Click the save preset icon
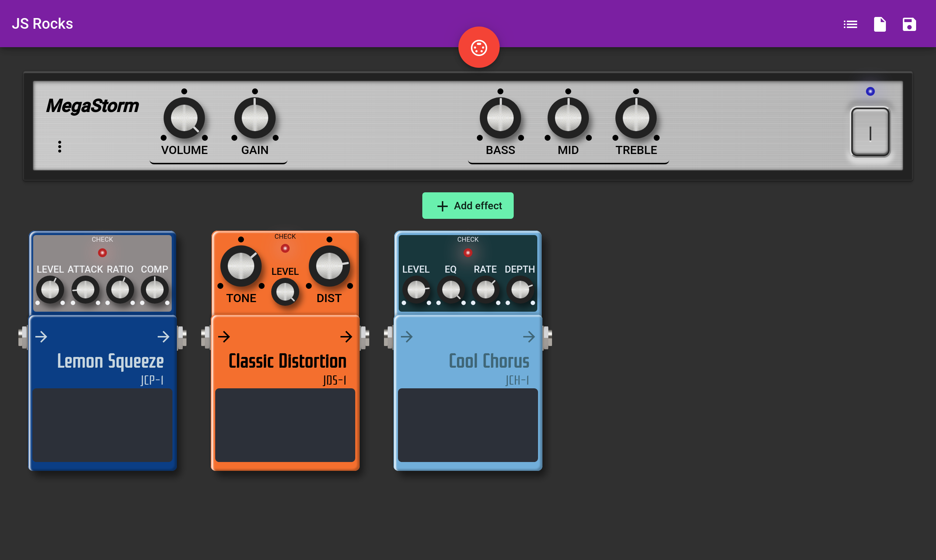The image size is (936, 560). (x=909, y=25)
